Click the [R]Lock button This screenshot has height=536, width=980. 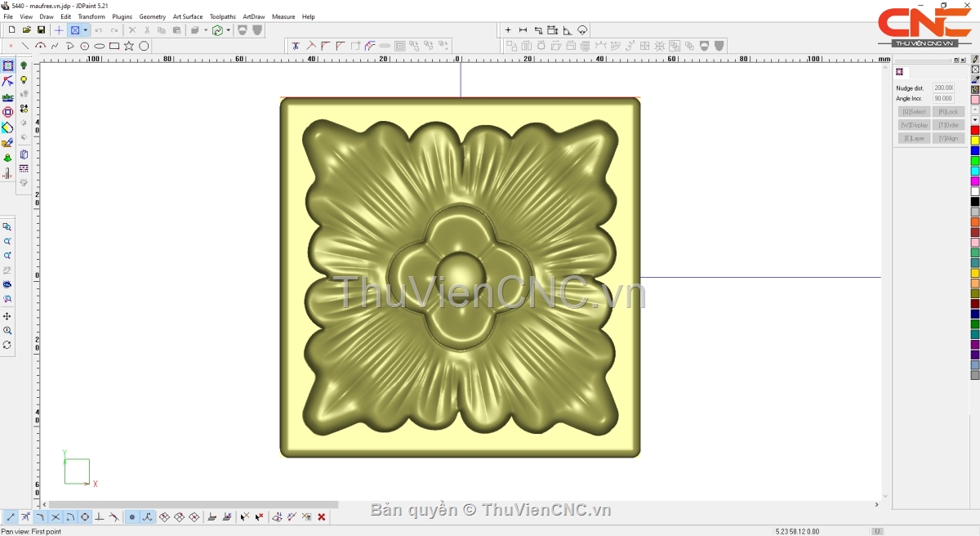click(948, 111)
